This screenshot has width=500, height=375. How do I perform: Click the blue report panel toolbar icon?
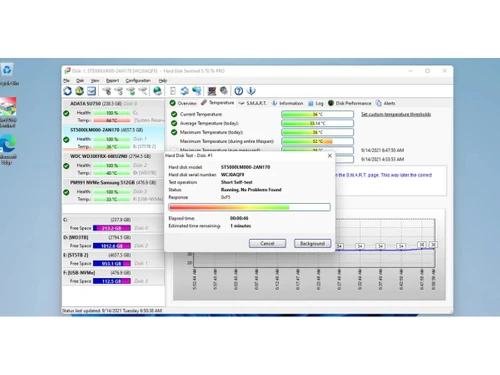pos(91,91)
